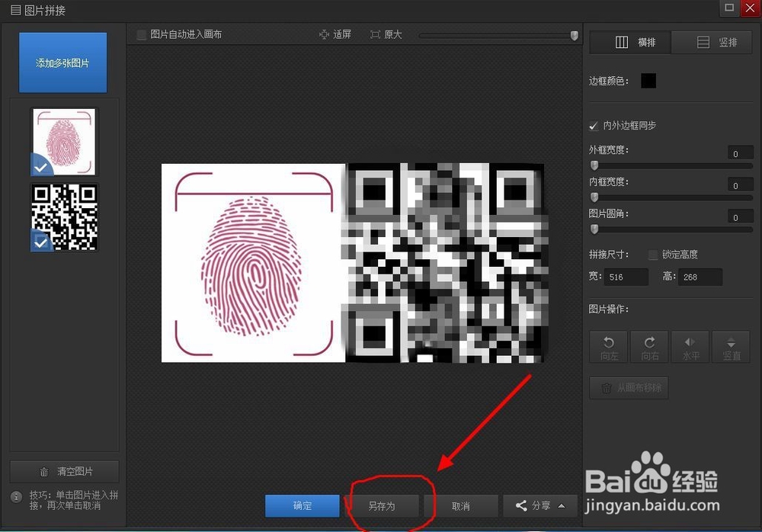Click the outer border width (外框宽度) slider handle
This screenshot has height=532, width=762.
[x=594, y=166]
